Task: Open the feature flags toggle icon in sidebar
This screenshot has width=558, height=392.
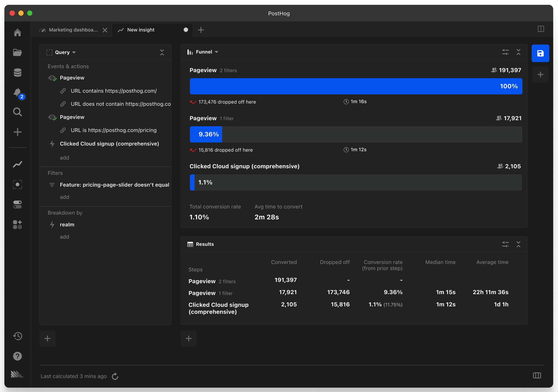Action: 17,205
